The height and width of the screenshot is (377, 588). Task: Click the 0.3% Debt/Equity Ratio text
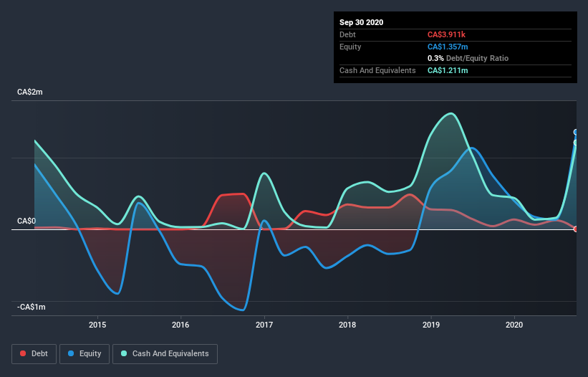[x=468, y=59]
